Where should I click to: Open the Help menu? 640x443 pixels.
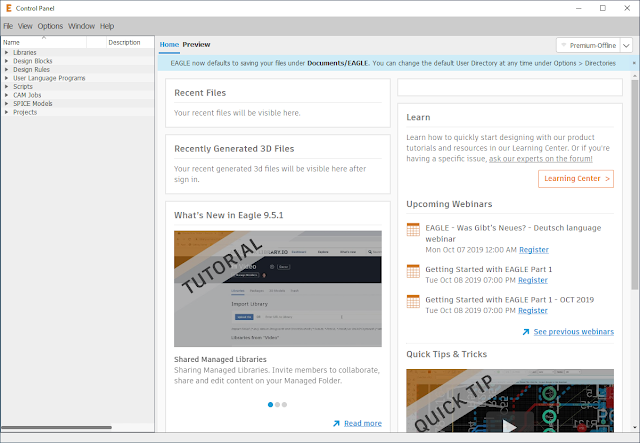click(x=107, y=26)
